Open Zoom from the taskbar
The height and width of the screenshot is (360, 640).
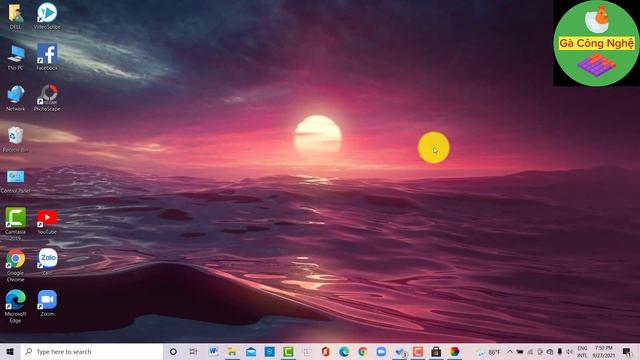click(381, 351)
